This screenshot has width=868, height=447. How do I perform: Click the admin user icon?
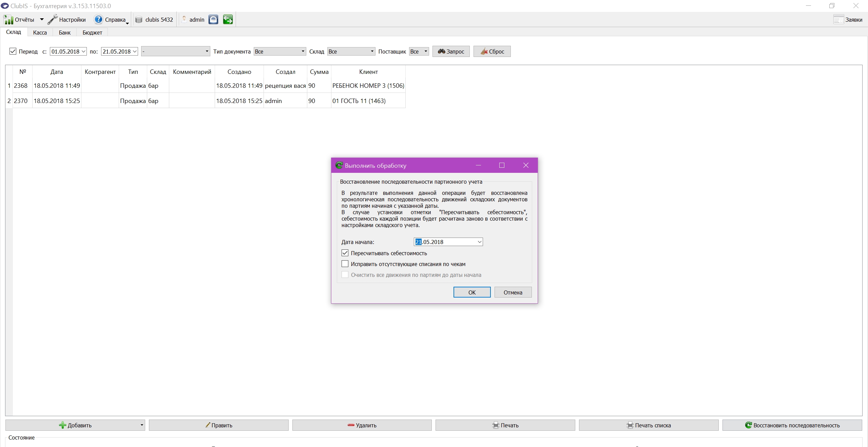pyautogui.click(x=184, y=20)
